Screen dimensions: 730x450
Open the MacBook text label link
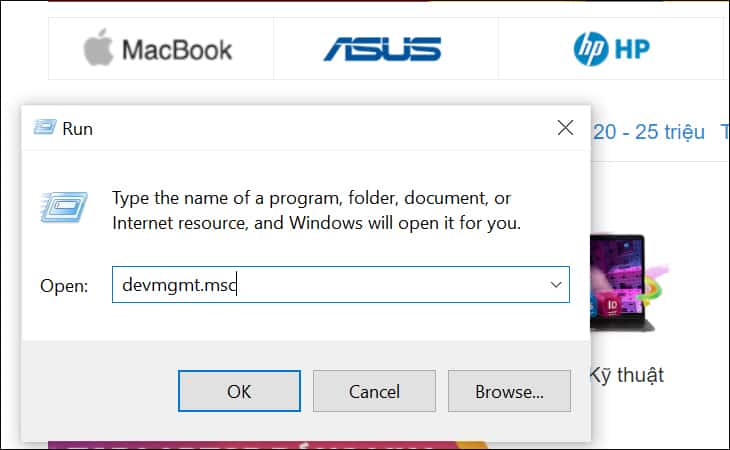pyautogui.click(x=177, y=50)
